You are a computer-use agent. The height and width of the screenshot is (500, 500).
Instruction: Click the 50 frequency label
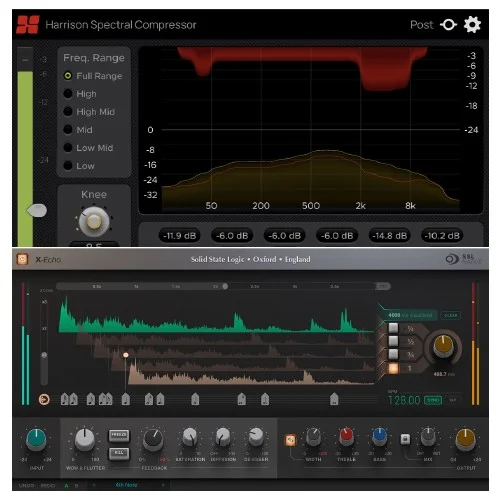click(x=211, y=206)
